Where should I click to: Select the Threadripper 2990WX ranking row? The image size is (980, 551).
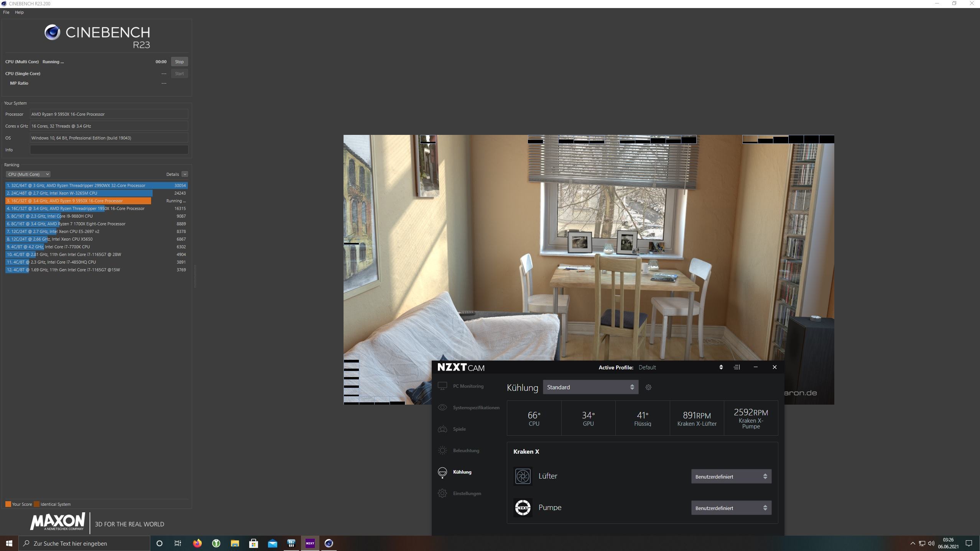[97, 185]
